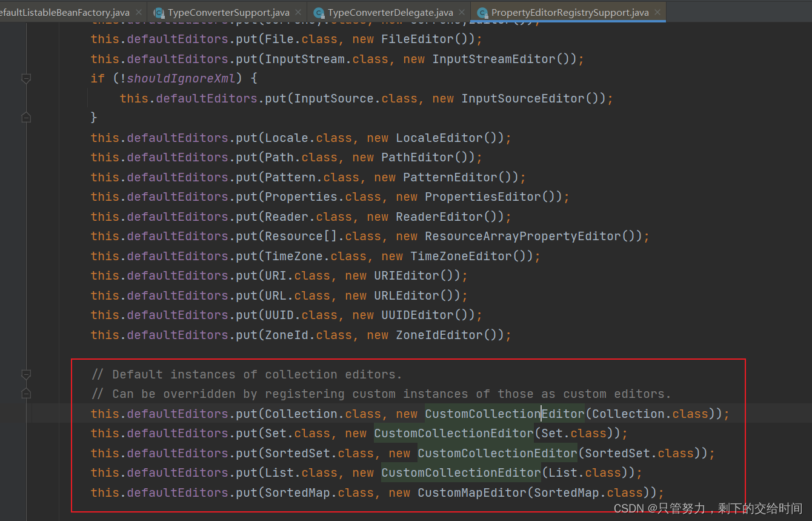812x521 pixels.
Task: Close the TypeConverterDelegate.java tab
Action: click(x=462, y=12)
